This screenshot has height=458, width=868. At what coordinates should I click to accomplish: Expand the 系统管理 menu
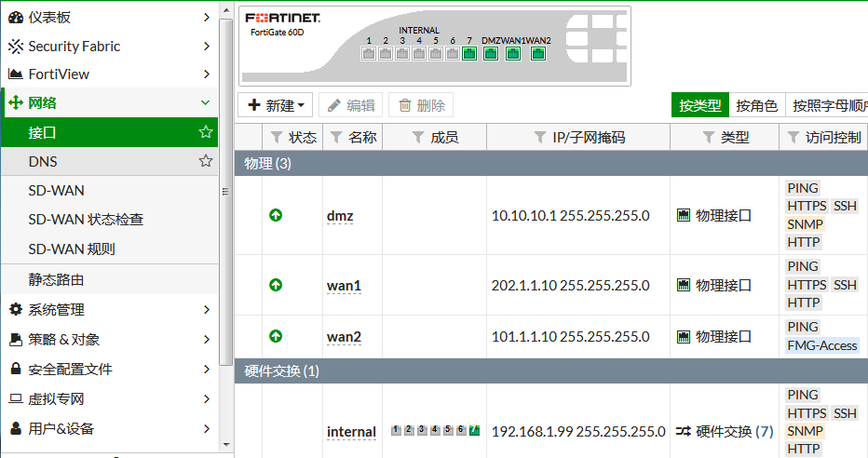(x=109, y=309)
